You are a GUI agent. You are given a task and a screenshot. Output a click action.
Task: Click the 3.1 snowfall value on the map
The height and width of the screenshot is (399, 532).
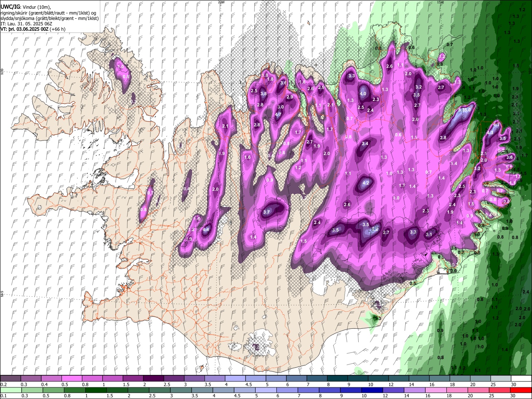click(429, 235)
